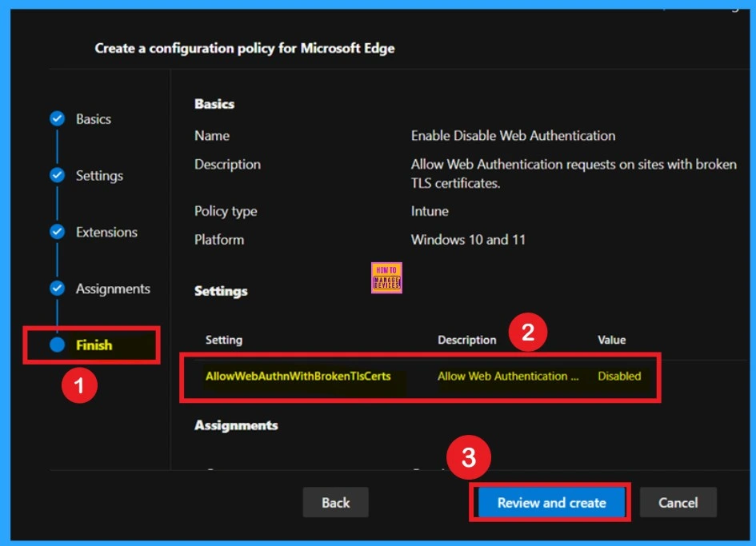
Task: Click the Assignments step checkmark icon
Action: (58, 288)
